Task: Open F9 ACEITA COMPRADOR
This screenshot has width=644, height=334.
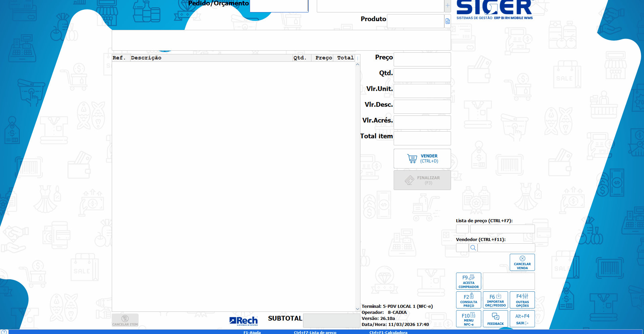Action: pos(468,281)
